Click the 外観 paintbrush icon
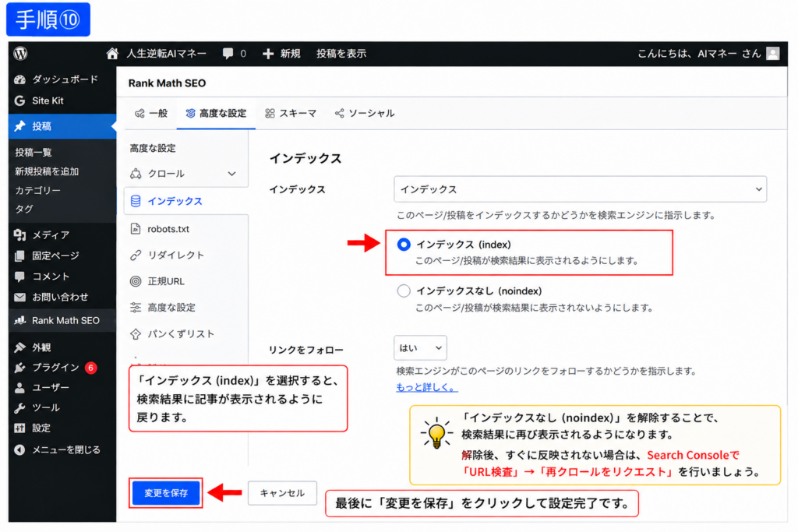 click(19, 347)
